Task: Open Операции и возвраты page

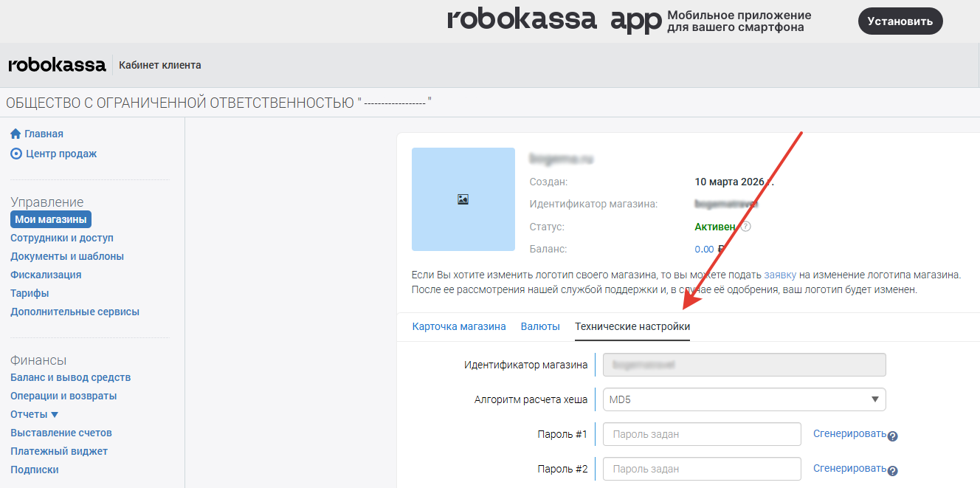Action: point(63,396)
